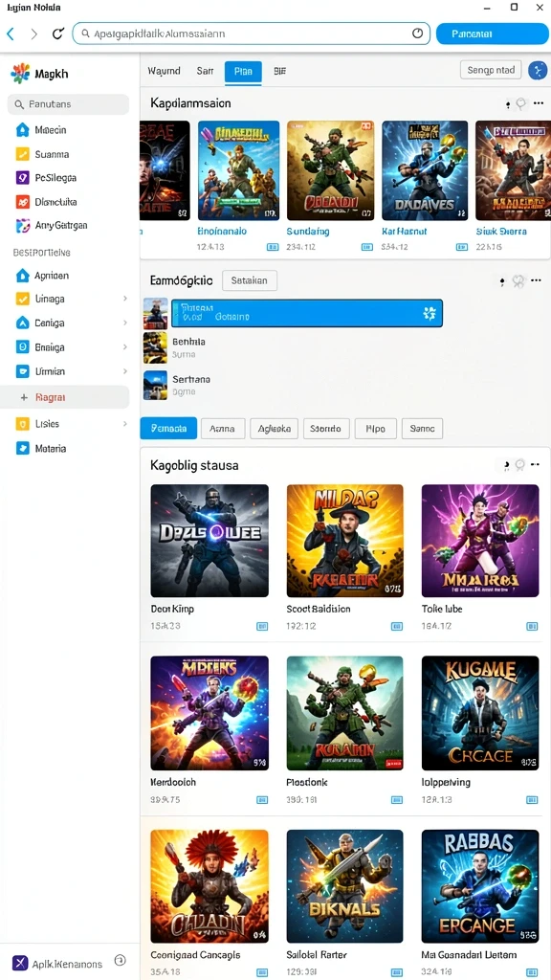The image size is (551, 980).
Task: Select the Urmian sidebar item
Action: coord(50,371)
